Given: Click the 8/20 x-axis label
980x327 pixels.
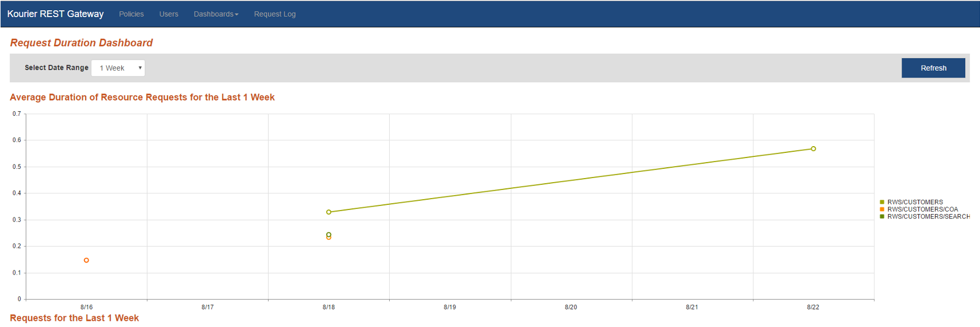Looking at the screenshot, I should click(x=571, y=307).
